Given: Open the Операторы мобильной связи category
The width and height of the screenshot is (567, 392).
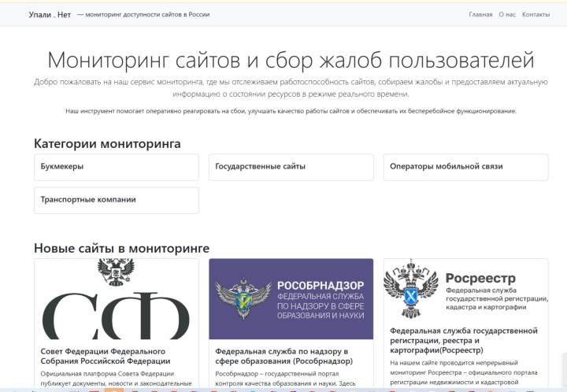Looking at the screenshot, I should [x=465, y=167].
